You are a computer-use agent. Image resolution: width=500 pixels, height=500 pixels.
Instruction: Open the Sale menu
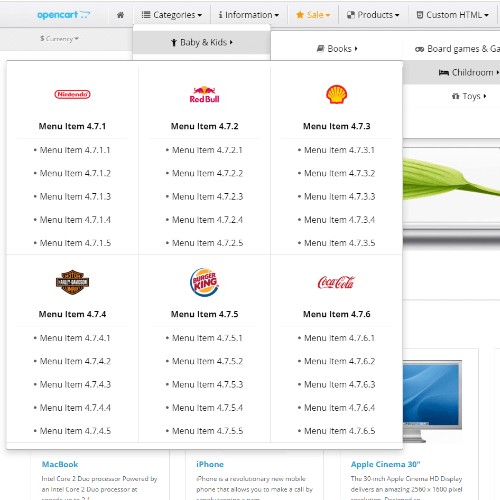(x=313, y=15)
